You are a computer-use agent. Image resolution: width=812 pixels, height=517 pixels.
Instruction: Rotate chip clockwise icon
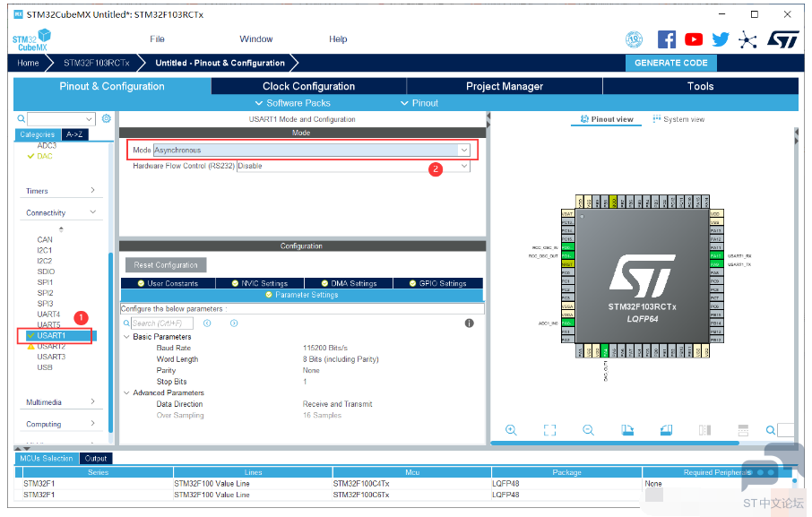pyautogui.click(x=627, y=430)
